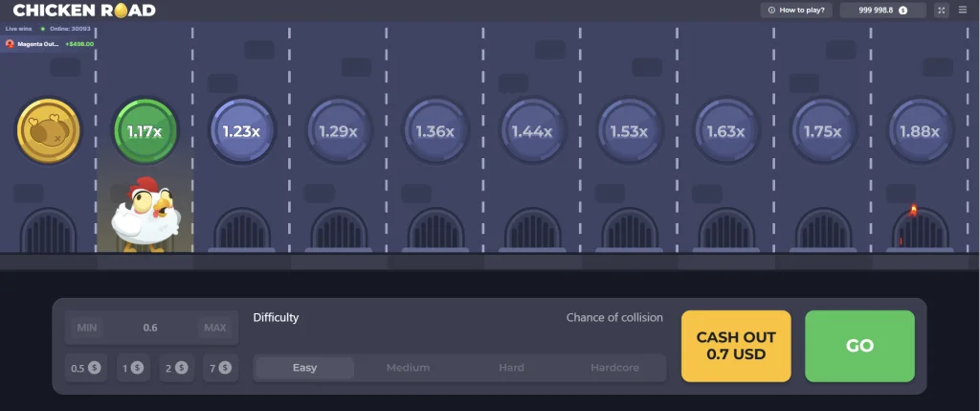This screenshot has height=411, width=980.
Task: Click the Chance of collision label
Action: pyautogui.click(x=614, y=317)
